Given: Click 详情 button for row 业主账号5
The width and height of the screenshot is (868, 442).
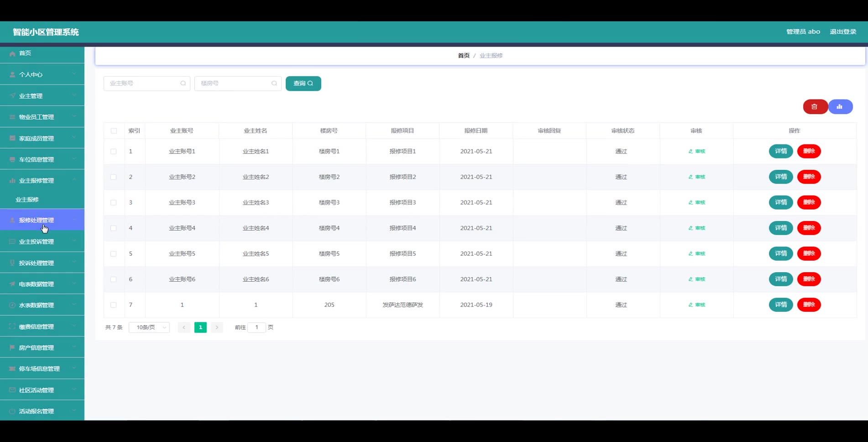Looking at the screenshot, I should [x=781, y=253].
